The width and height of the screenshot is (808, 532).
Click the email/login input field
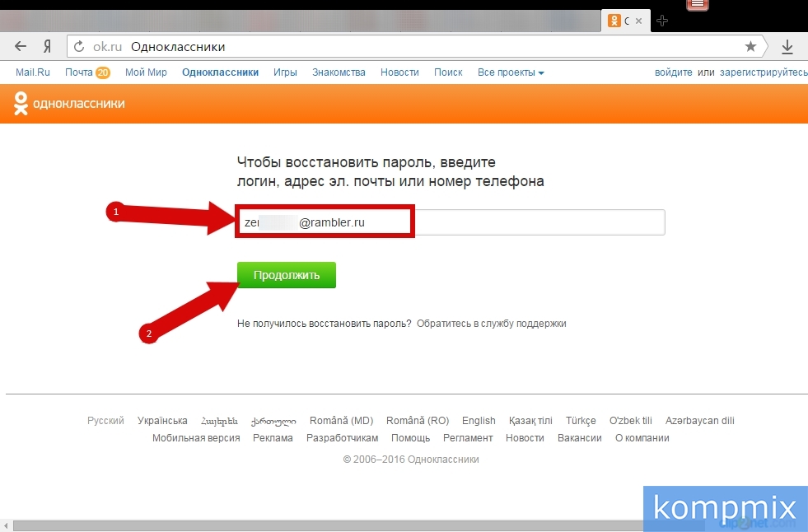451,222
